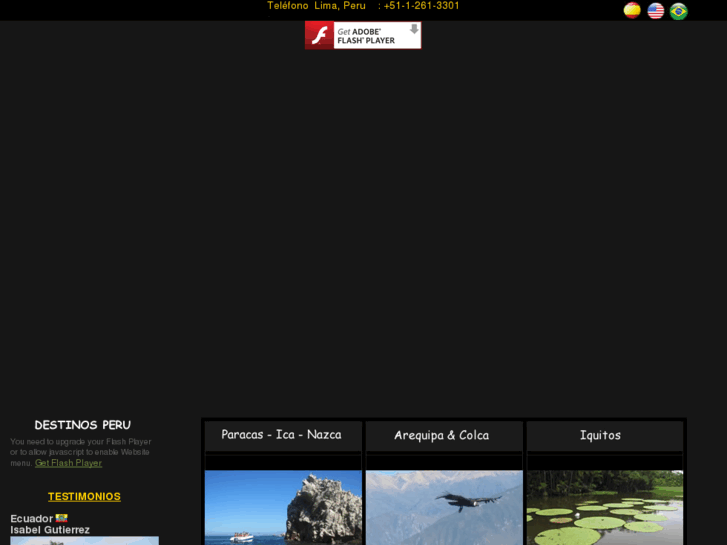Viewport: 727px width, 545px height.
Task: Select the Paracas - Ica - Nazca heading
Action: click(x=281, y=435)
